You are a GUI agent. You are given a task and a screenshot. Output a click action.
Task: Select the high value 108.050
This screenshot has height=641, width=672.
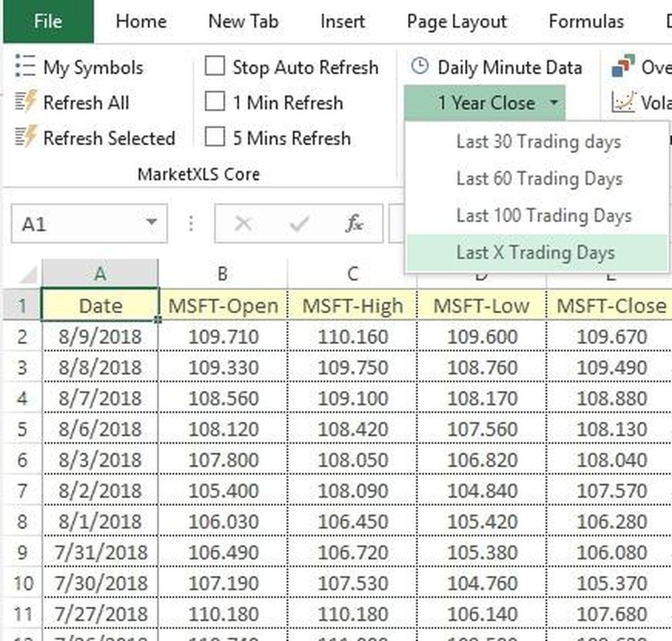point(353,460)
